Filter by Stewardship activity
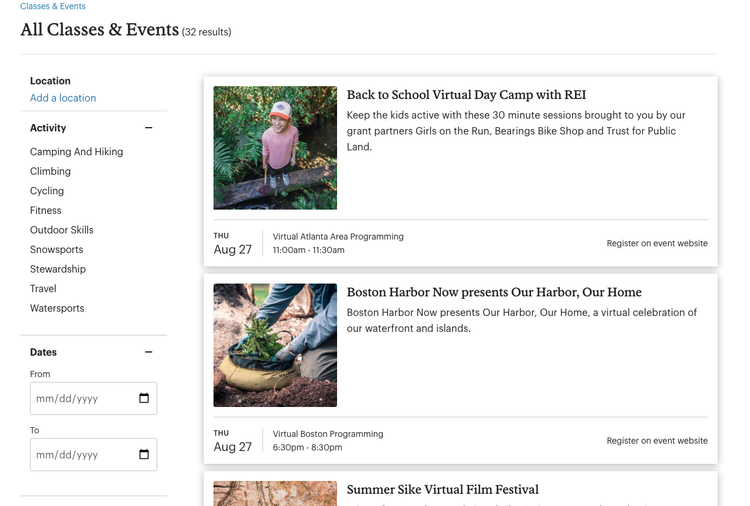The height and width of the screenshot is (506, 750). [57, 269]
